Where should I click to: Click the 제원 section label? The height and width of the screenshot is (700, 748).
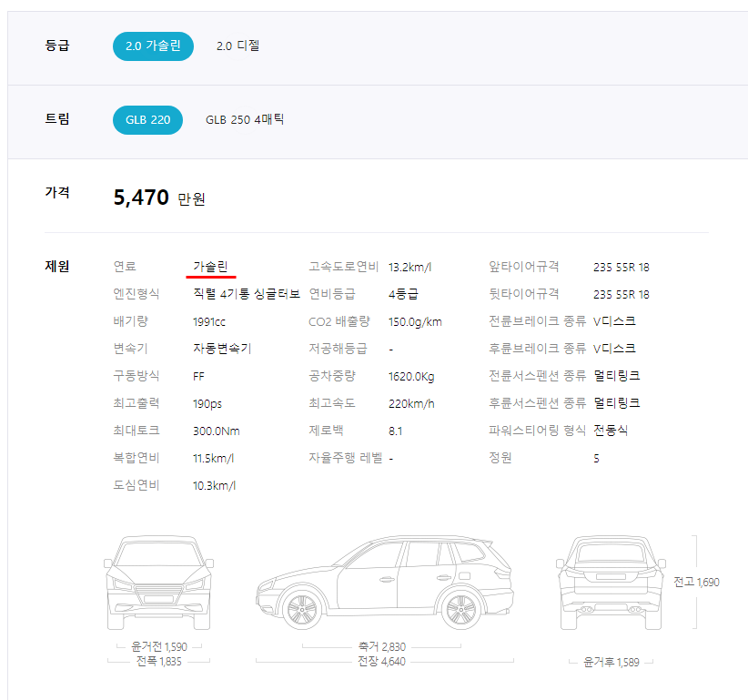tap(57, 267)
